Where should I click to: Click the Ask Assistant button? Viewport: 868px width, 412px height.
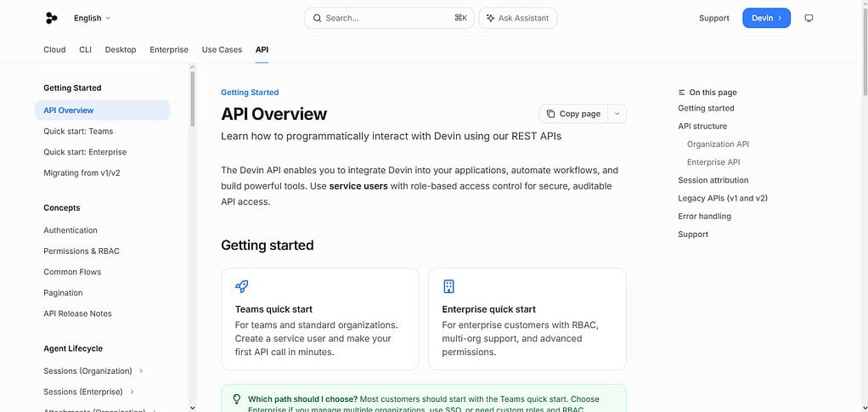[518, 19]
